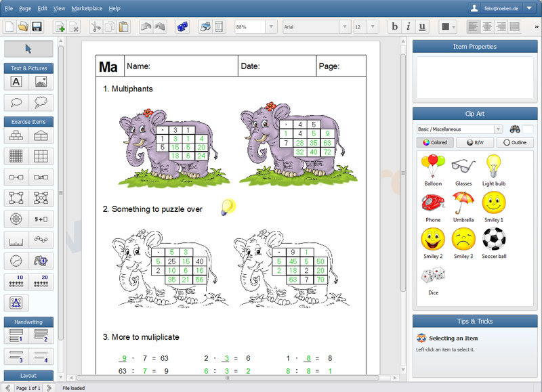Insert the 5+ arithmetic exercise item
This screenshot has height=392, width=542.
(41, 219)
